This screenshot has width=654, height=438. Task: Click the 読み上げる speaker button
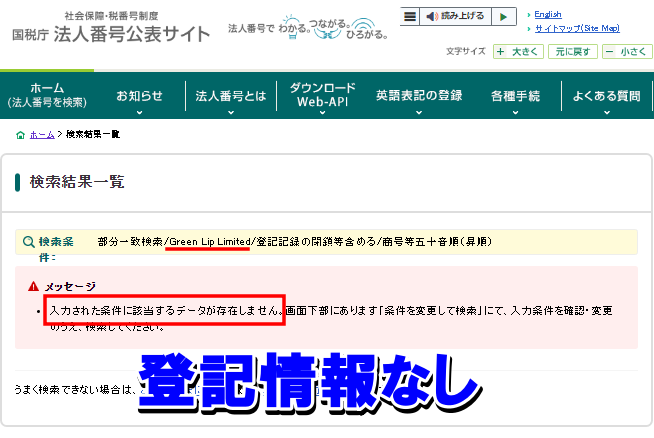[x=456, y=16]
